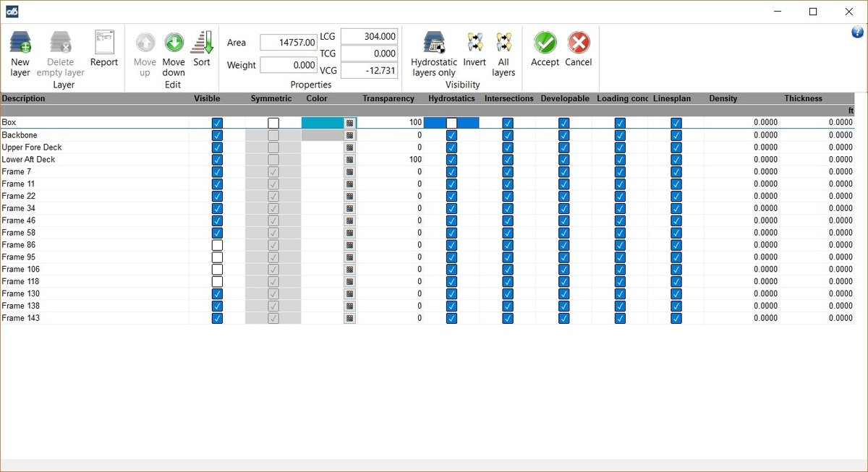Click the Weight input field
The height and width of the screenshot is (472, 868).
click(x=288, y=65)
